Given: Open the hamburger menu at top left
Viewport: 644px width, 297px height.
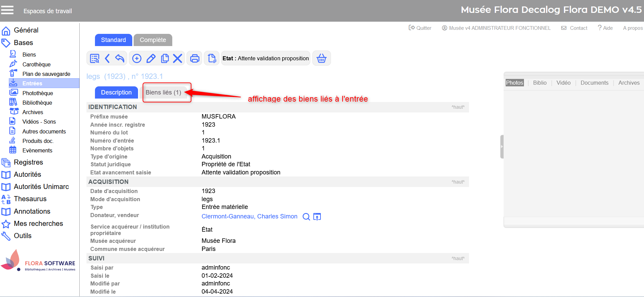Looking at the screenshot, I should coord(7,10).
